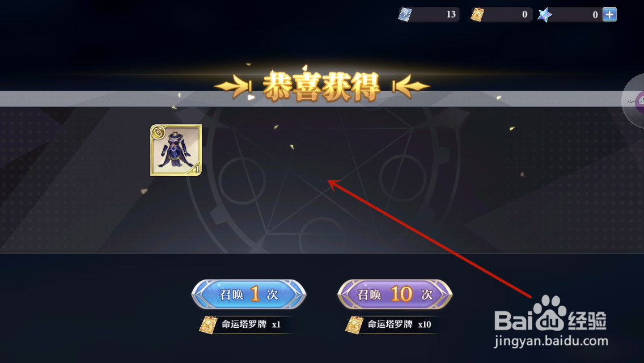Click tarot card icon under 召唤 1 次
This screenshot has height=363, width=644.
point(208,325)
